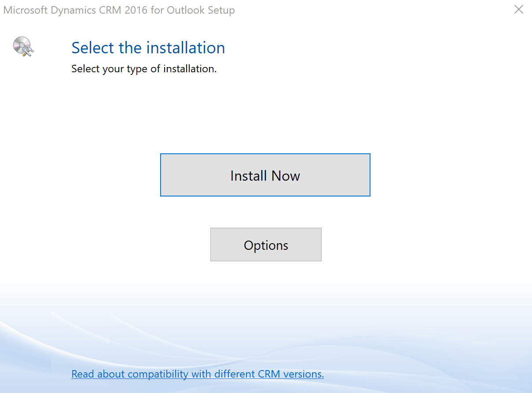Dismiss the setup dialog with the X

coord(519,10)
